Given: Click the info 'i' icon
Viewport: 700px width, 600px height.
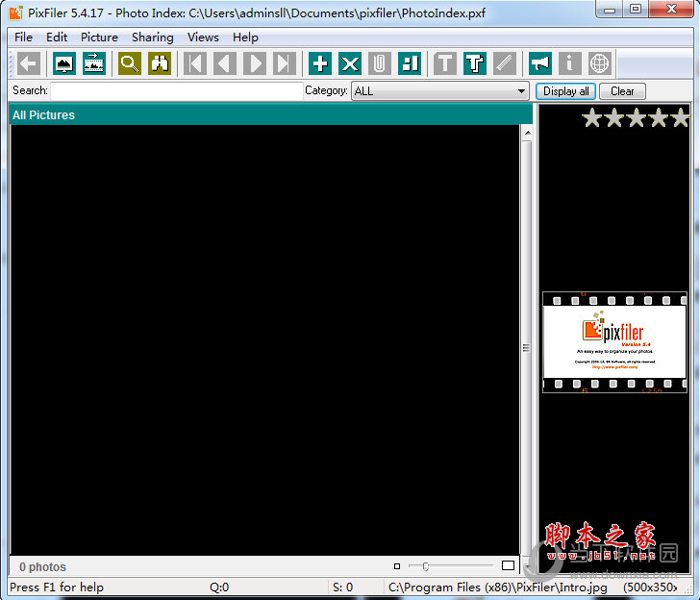Looking at the screenshot, I should click(x=569, y=63).
